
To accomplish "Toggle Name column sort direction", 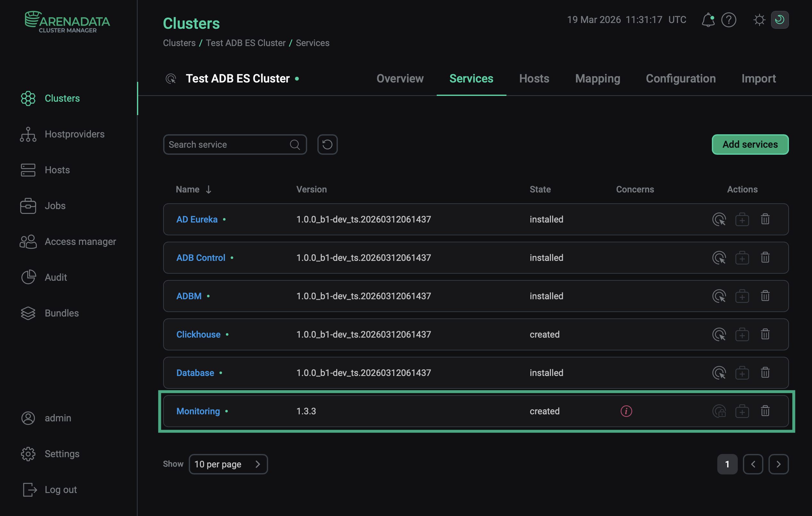I will (x=209, y=189).
